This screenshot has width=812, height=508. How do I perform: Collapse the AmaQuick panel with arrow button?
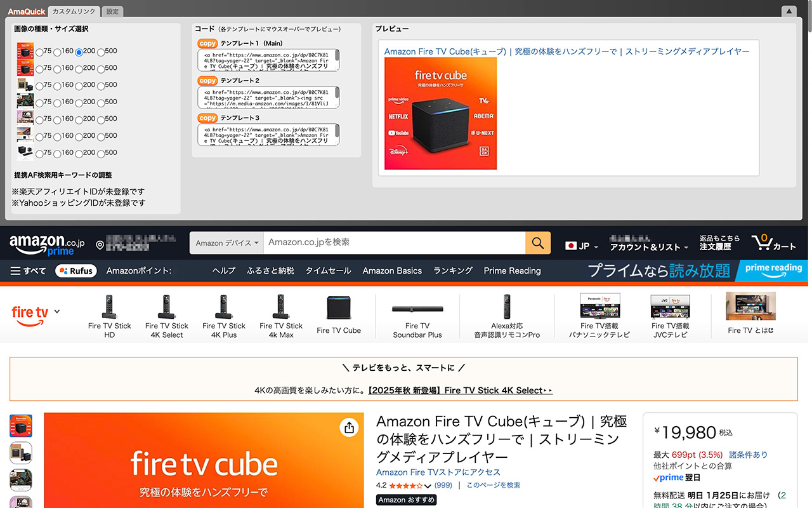coord(789,11)
